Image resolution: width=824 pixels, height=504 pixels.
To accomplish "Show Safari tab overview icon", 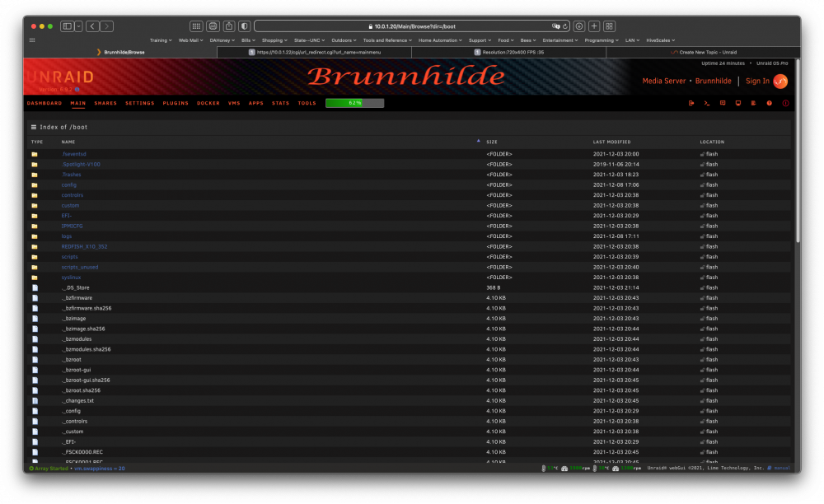I will point(610,26).
